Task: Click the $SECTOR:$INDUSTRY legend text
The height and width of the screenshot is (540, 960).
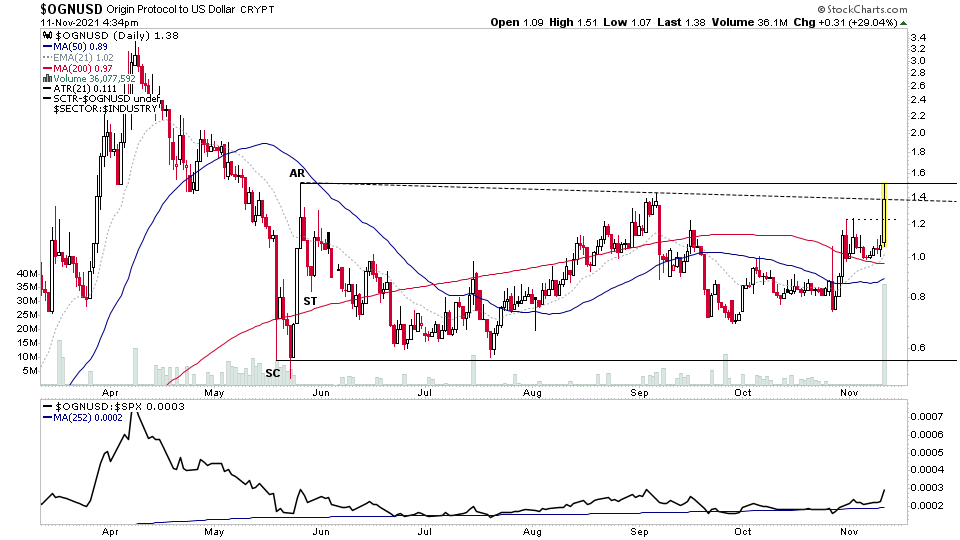Action: (105, 108)
